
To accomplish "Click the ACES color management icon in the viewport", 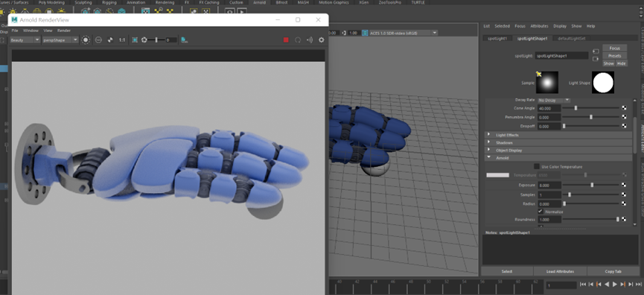I will coord(365,33).
